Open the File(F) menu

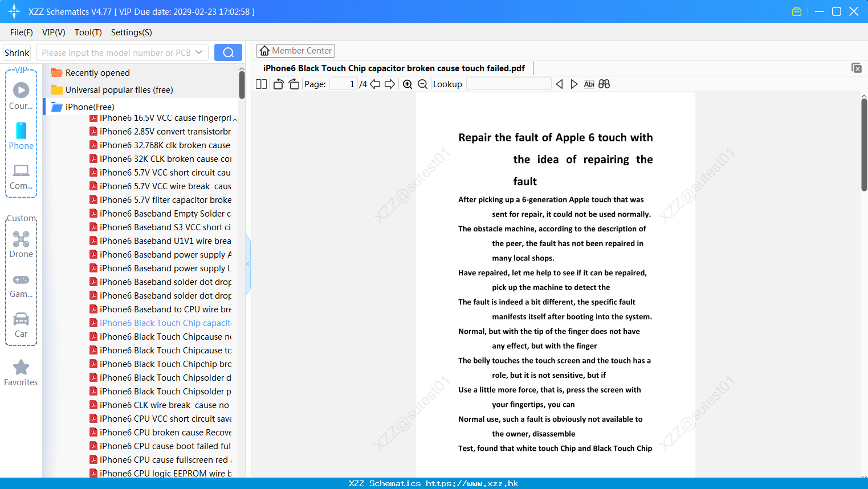tap(22, 32)
